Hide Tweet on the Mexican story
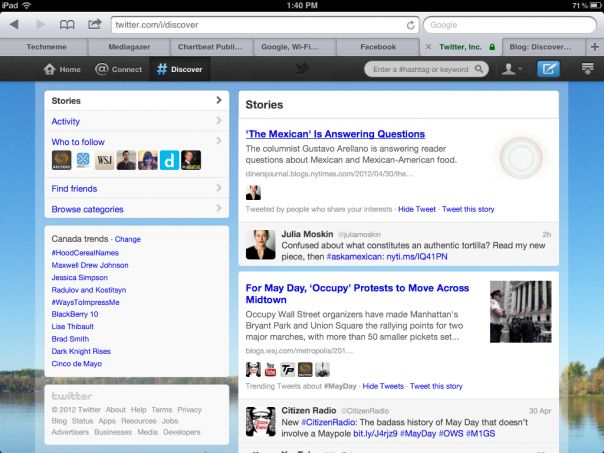The width and height of the screenshot is (604, 453). tap(417, 209)
